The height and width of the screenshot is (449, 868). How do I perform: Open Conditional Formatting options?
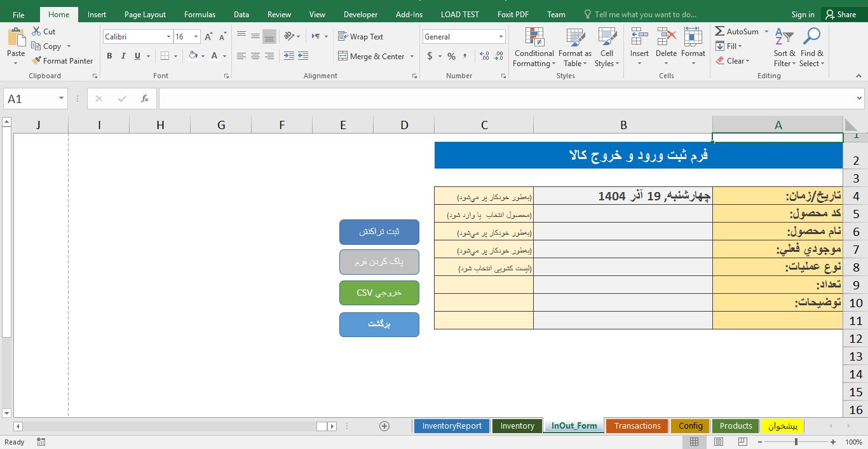pyautogui.click(x=533, y=47)
